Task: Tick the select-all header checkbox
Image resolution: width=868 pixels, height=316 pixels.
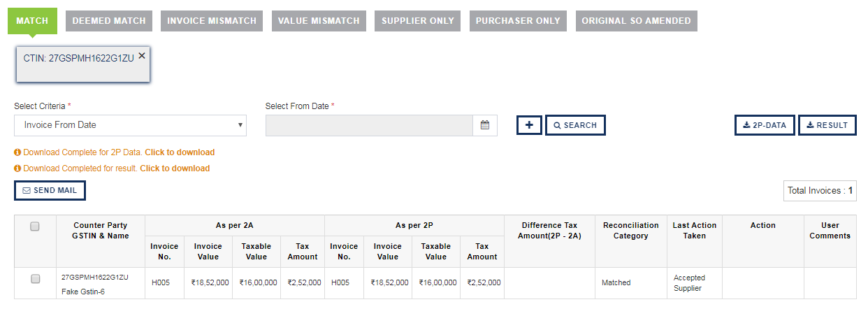Action: tap(35, 227)
